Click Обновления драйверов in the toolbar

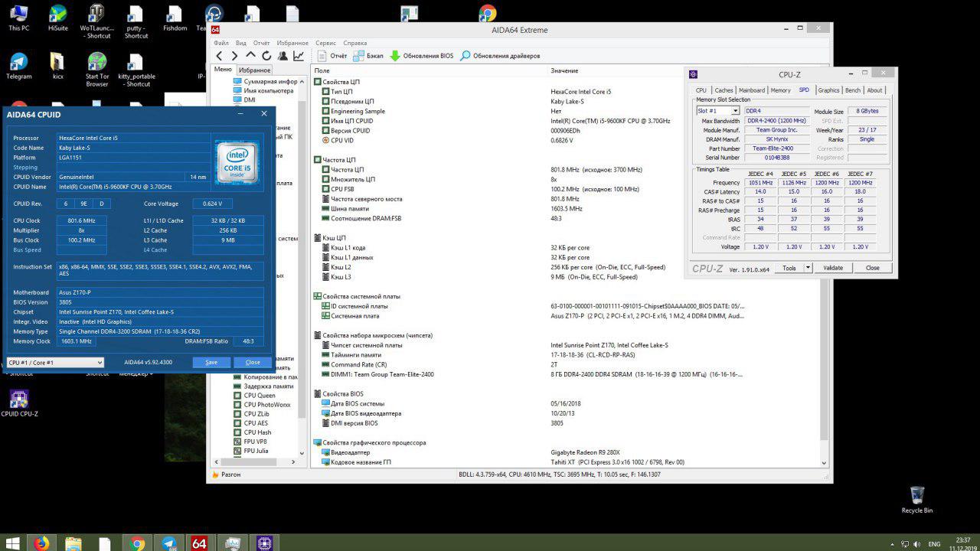click(x=500, y=56)
